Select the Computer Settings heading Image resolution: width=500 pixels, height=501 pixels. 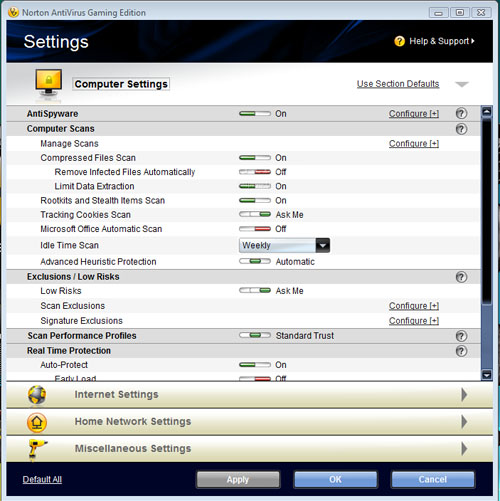pyautogui.click(x=121, y=84)
